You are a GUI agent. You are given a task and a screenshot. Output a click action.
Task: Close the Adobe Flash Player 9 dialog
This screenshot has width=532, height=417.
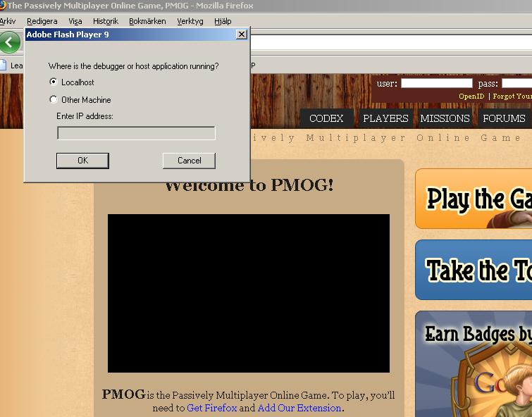pyautogui.click(x=241, y=35)
